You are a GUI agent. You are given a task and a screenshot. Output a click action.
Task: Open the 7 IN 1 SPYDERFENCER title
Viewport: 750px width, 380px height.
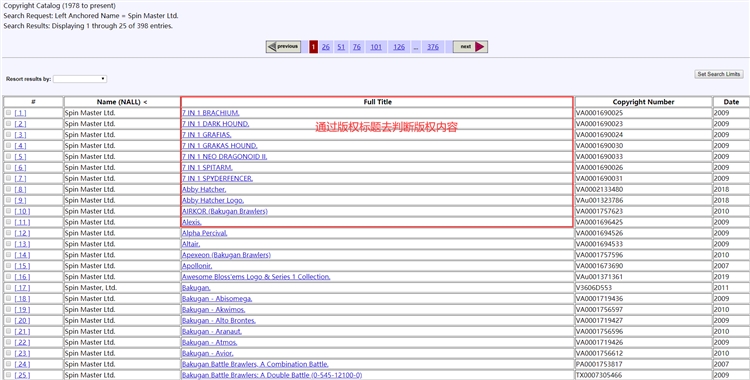tap(217, 179)
